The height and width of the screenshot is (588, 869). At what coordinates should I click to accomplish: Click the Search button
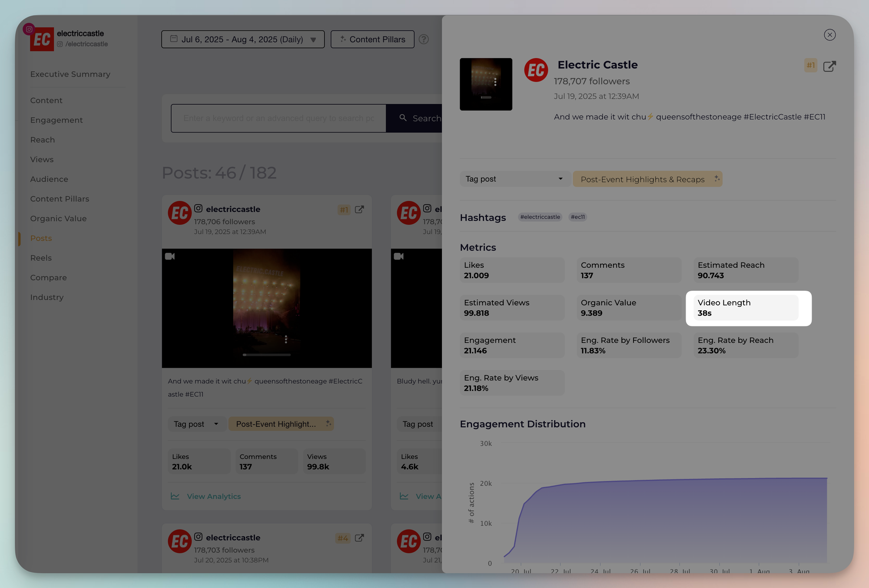(414, 118)
